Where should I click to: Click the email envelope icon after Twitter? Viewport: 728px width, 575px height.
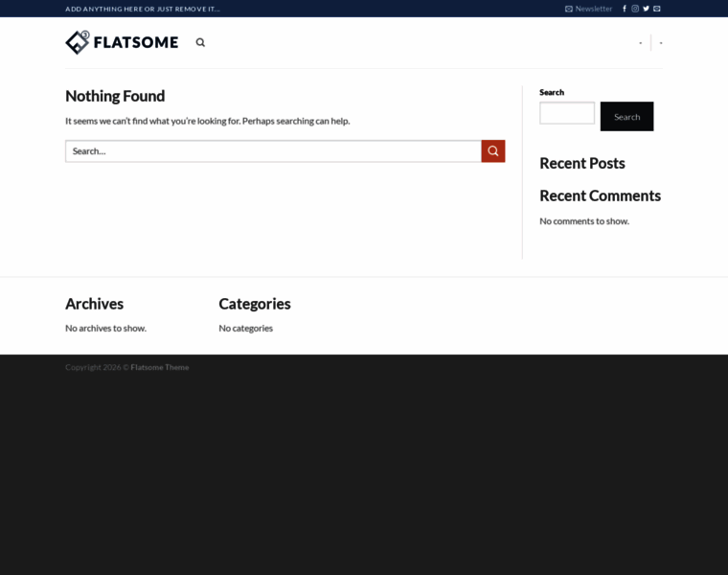coord(657,9)
